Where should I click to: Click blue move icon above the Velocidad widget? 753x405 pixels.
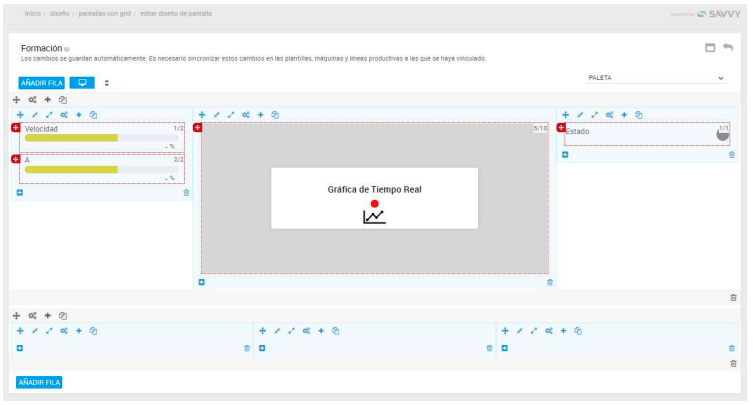(20, 115)
